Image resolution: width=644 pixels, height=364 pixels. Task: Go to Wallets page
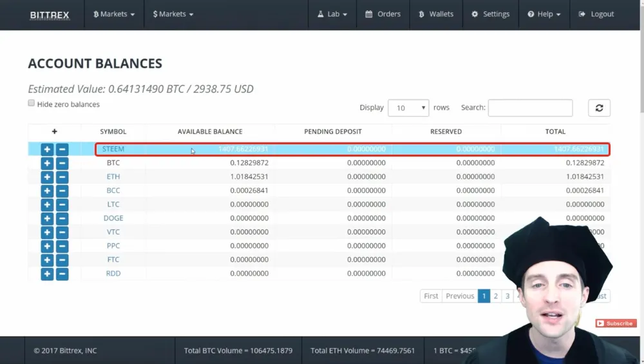436,14
